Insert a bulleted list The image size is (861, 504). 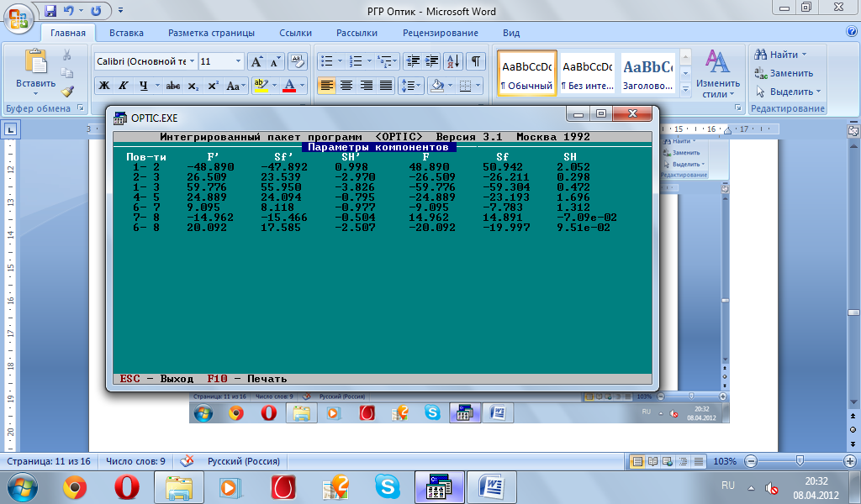click(x=327, y=60)
